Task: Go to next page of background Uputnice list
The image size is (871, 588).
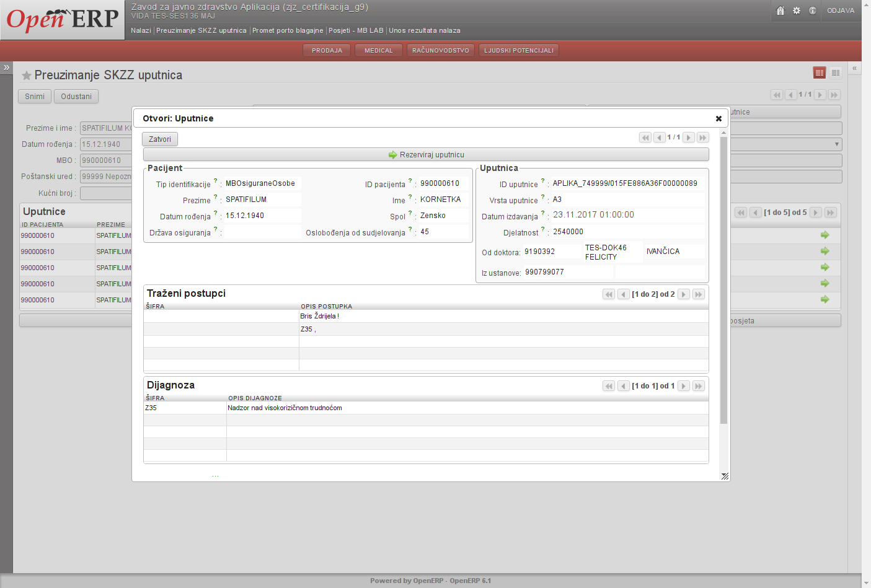Action: [x=816, y=213]
